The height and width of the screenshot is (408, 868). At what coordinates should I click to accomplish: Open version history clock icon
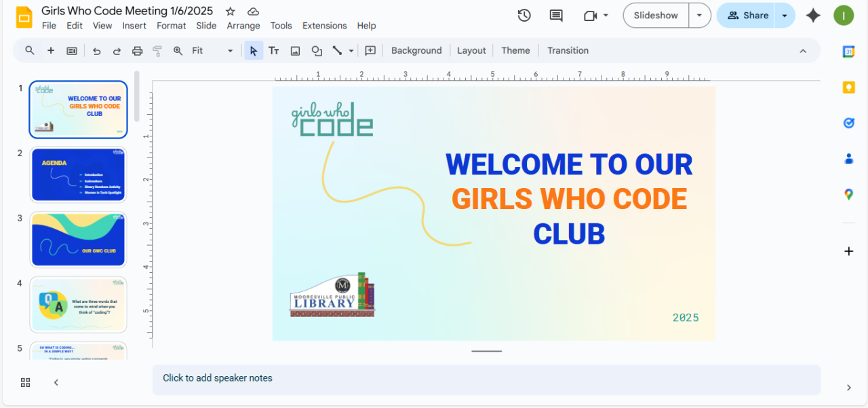[524, 16]
